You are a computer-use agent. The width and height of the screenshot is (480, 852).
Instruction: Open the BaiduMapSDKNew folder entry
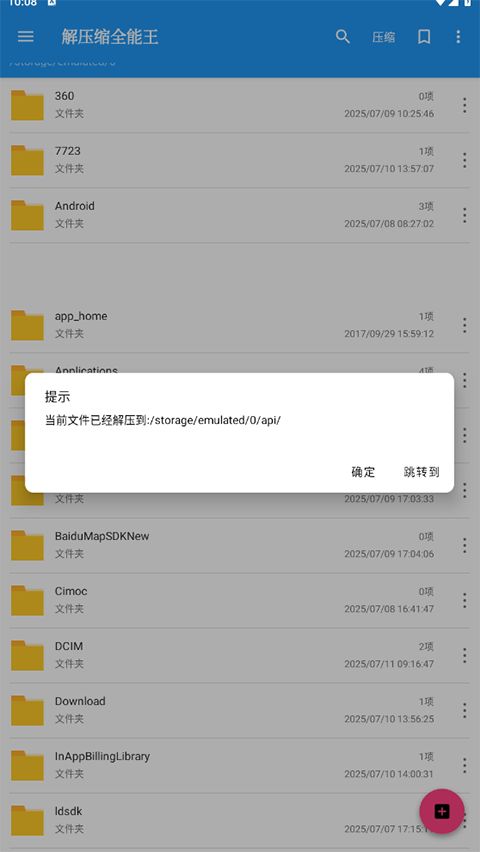(x=240, y=545)
